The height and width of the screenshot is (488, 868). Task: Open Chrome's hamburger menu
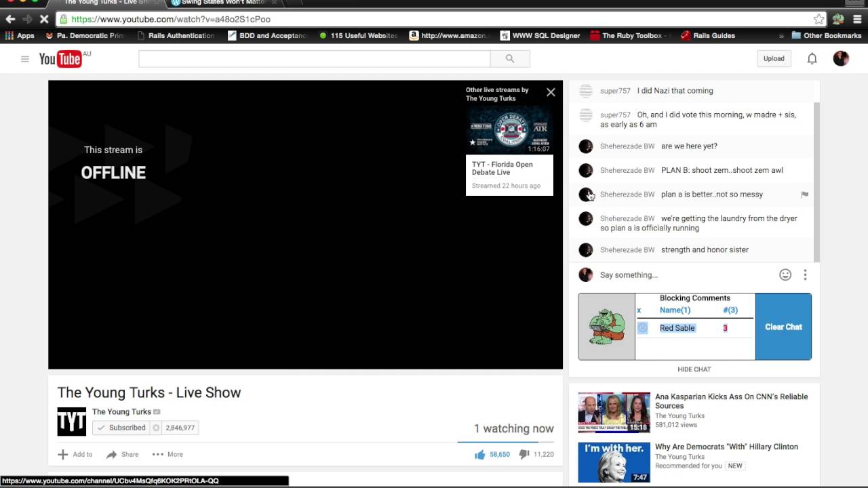(857, 19)
